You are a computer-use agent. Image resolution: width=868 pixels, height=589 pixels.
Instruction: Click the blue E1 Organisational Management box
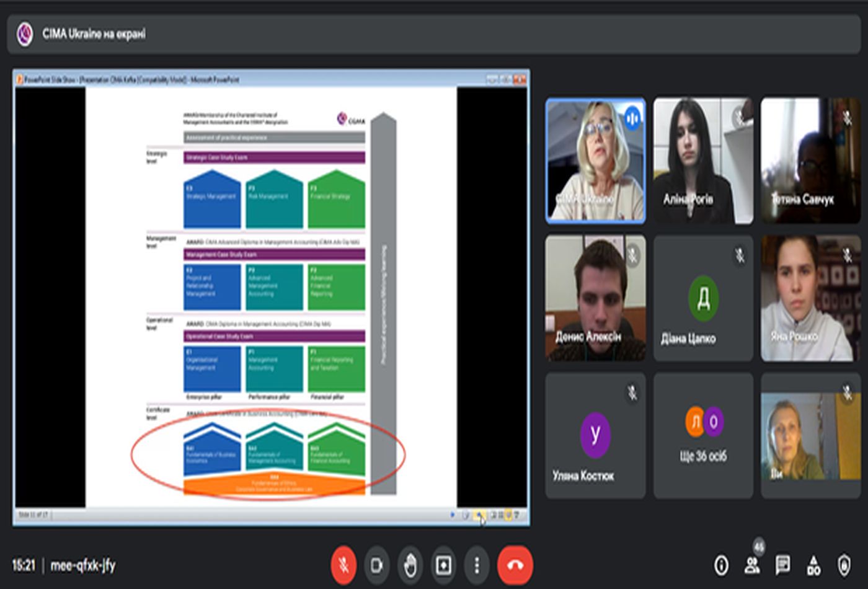coord(212,369)
